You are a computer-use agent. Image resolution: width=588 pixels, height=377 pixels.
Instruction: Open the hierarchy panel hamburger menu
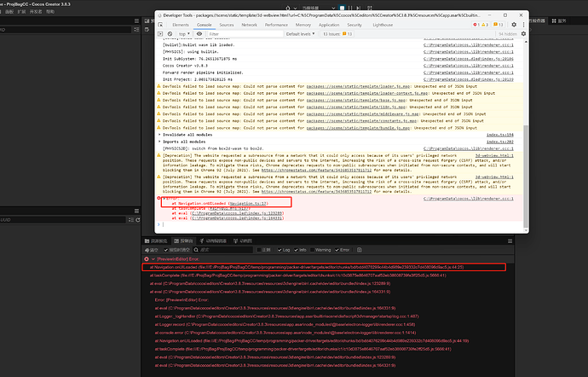(x=136, y=20)
